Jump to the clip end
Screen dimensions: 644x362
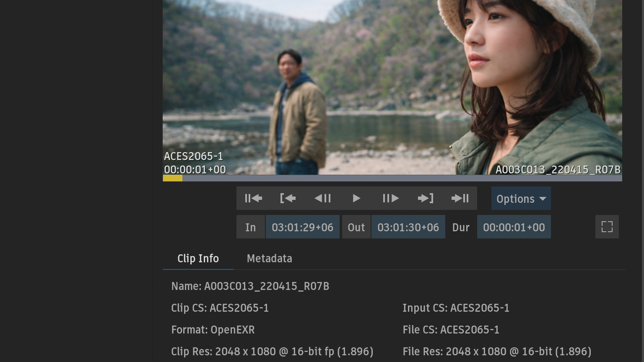pyautogui.click(x=460, y=198)
